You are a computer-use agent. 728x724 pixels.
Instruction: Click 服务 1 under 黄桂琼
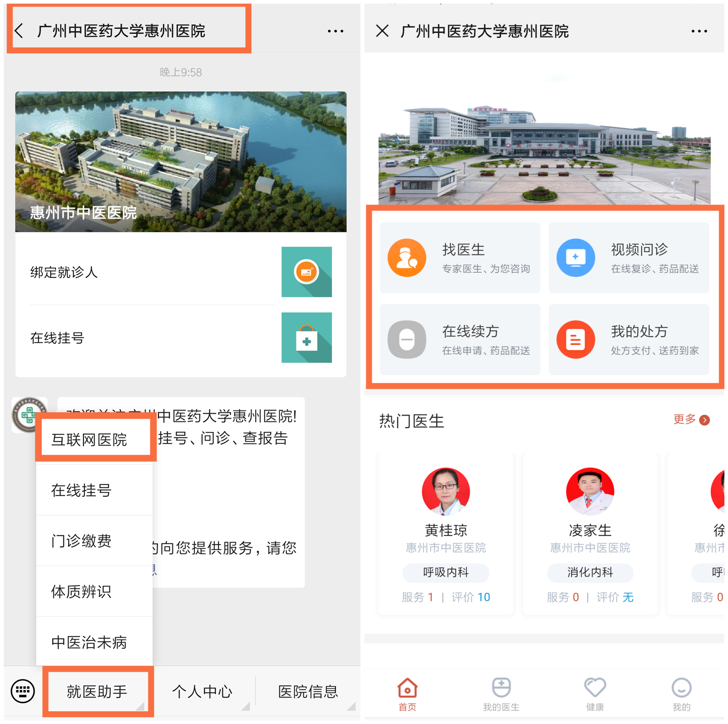pos(417,597)
